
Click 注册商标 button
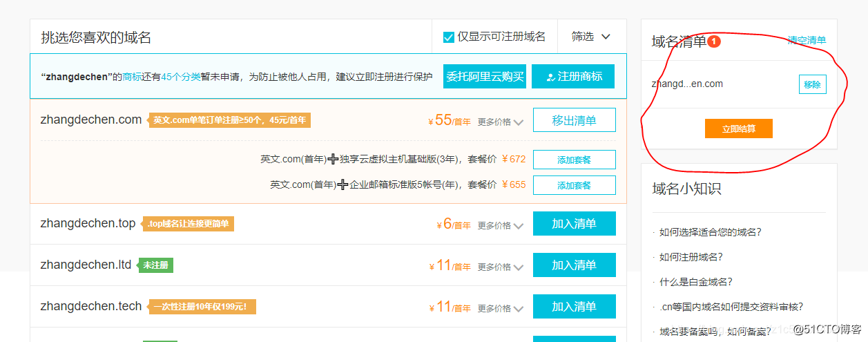[573, 76]
